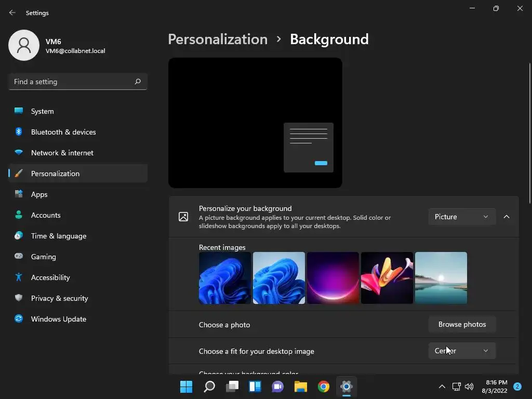Open Gaming settings category
This screenshot has width=532, height=399.
[78, 257]
